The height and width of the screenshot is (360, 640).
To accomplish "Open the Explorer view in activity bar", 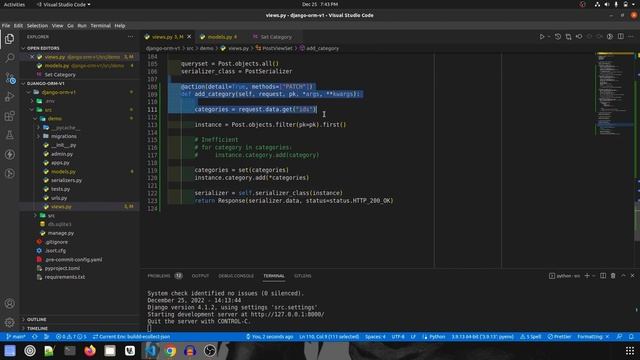I will pos(9,39).
